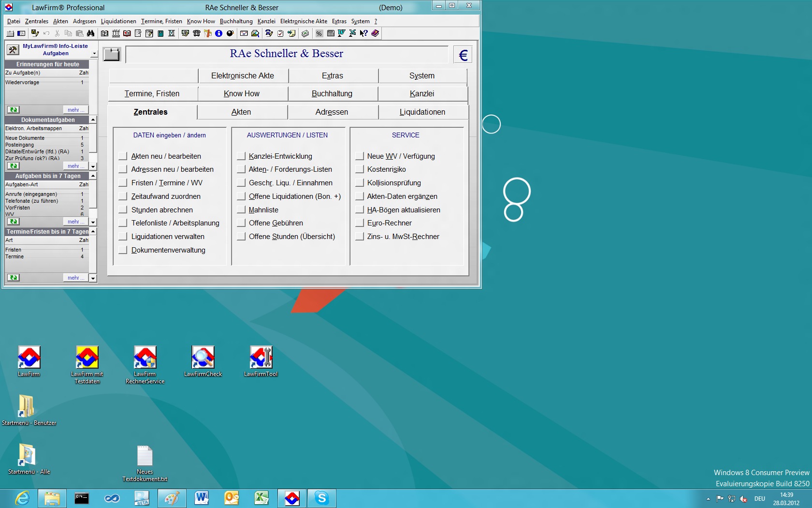812x508 pixels.
Task: Click the Euro symbol button
Action: 463,55
